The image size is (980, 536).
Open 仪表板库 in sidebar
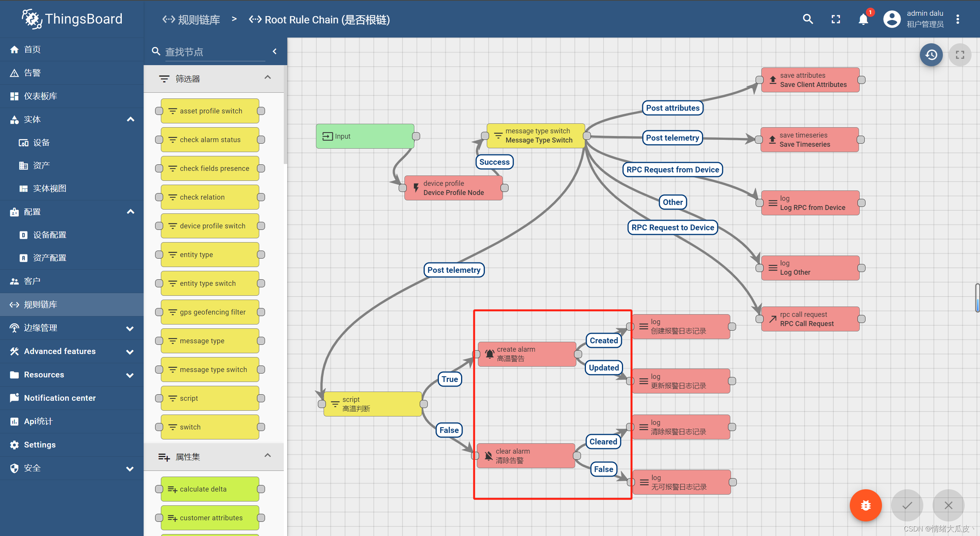tap(72, 96)
